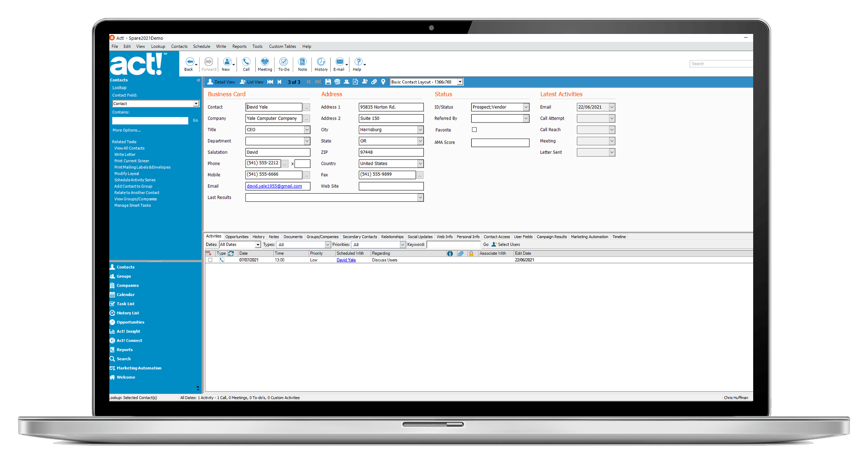Click the paperclip attach icon in toolbar
Image resolution: width=868 pixels, height=462 pixels.
click(x=374, y=82)
